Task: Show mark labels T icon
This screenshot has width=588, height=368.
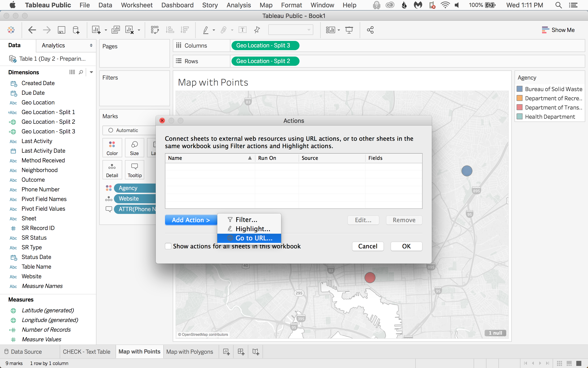Action: click(x=242, y=30)
